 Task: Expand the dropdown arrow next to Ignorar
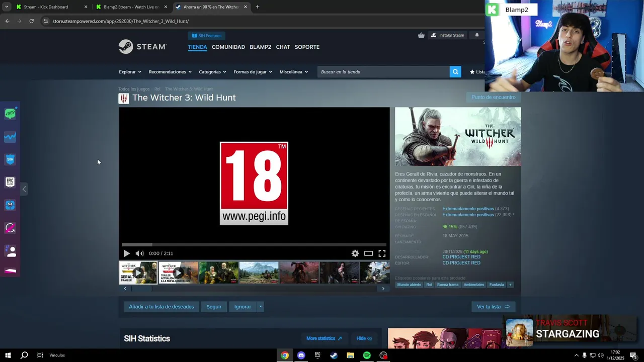pyautogui.click(x=260, y=307)
